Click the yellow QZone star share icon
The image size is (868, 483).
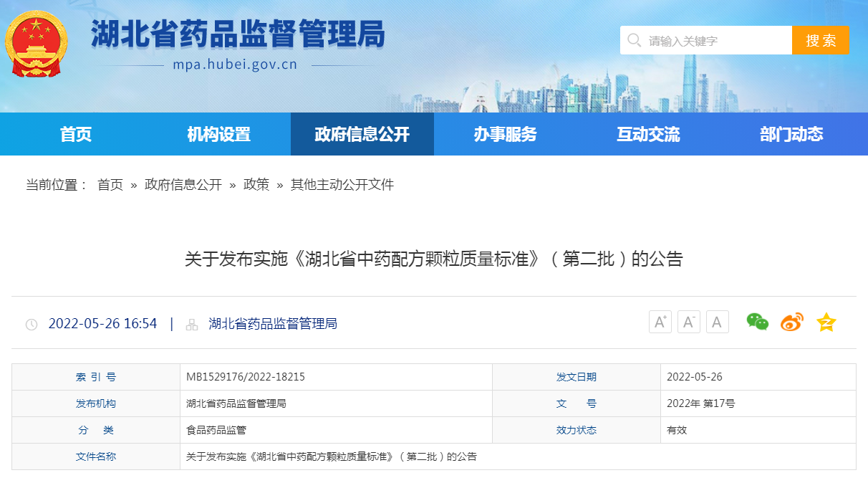[826, 322]
